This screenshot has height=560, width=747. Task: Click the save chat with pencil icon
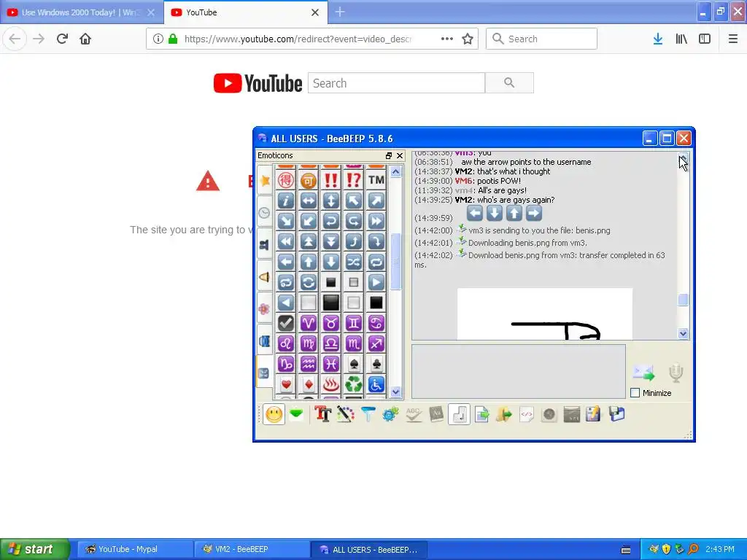click(593, 414)
